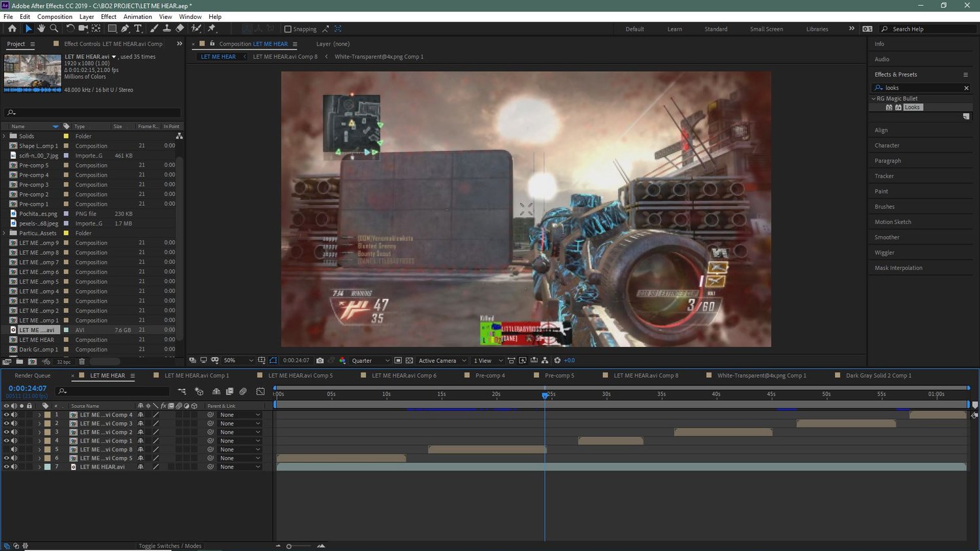Select the Unified Camera tool

click(83, 29)
